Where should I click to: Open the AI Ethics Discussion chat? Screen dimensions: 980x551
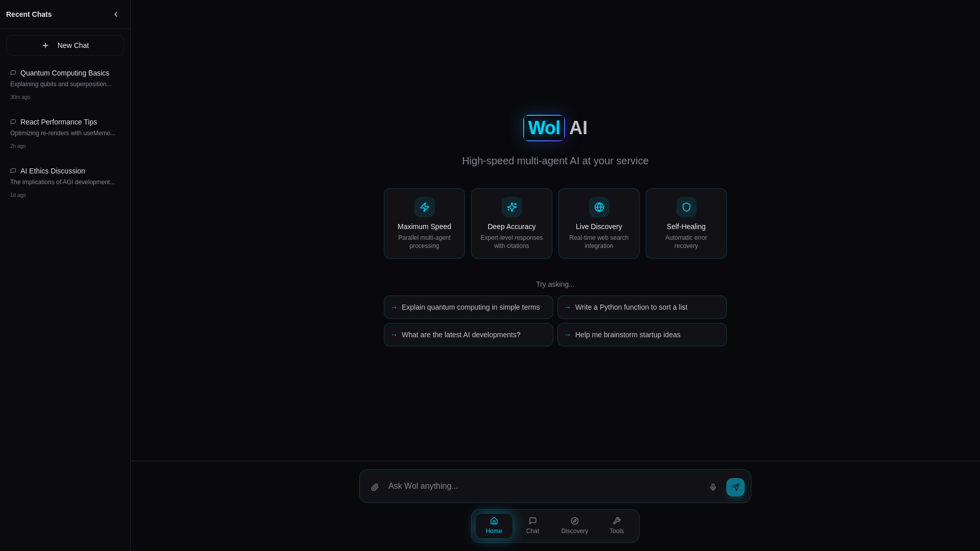52,171
